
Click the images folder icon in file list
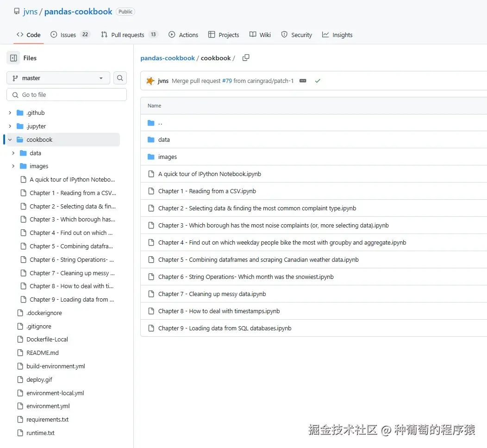point(151,157)
